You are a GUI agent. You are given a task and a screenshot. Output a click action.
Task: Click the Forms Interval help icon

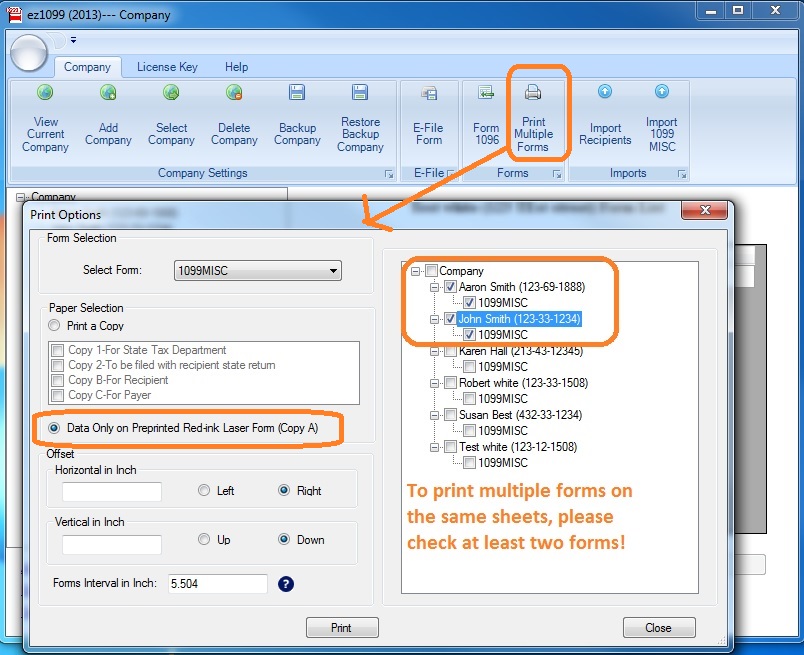(286, 584)
